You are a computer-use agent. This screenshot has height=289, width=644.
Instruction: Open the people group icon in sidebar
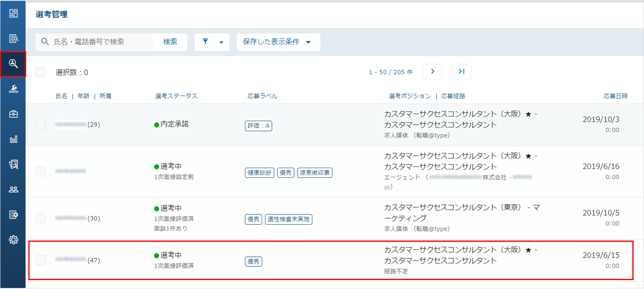[13, 190]
